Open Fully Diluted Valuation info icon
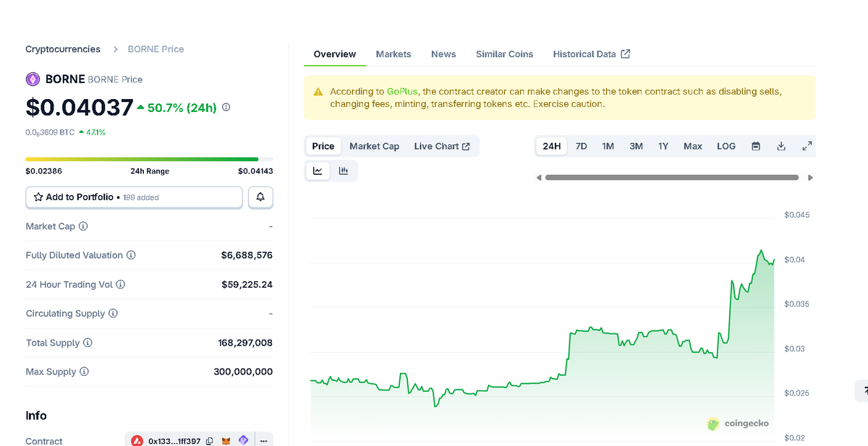The width and height of the screenshot is (868, 446). coord(131,255)
